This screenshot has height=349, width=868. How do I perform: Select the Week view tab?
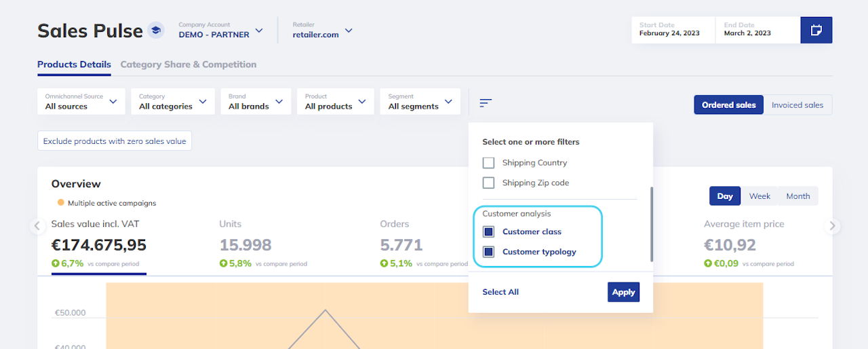point(759,196)
